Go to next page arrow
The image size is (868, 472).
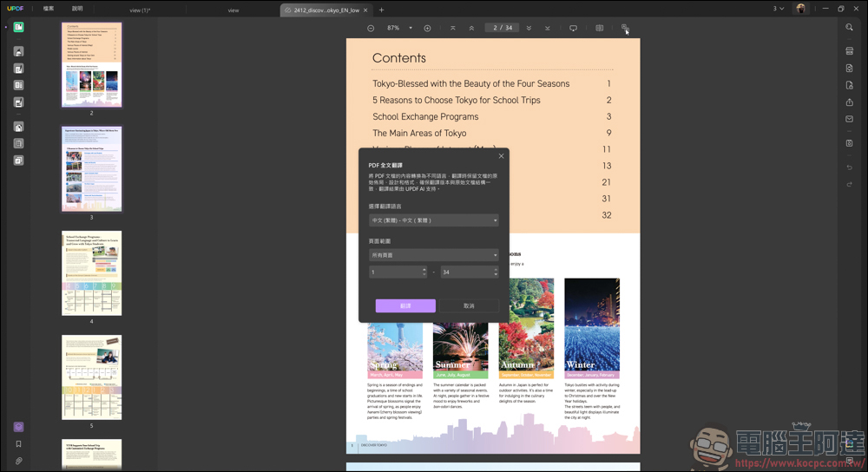click(x=529, y=29)
